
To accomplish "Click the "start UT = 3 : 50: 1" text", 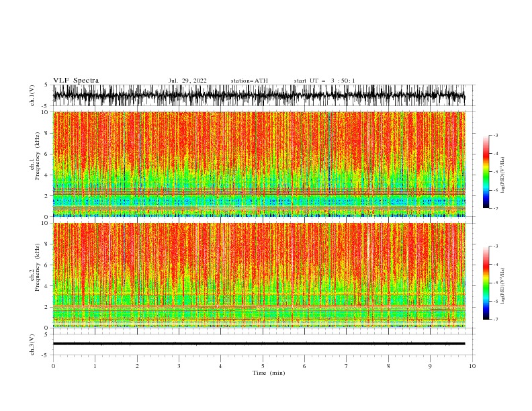I will (x=324, y=81).
